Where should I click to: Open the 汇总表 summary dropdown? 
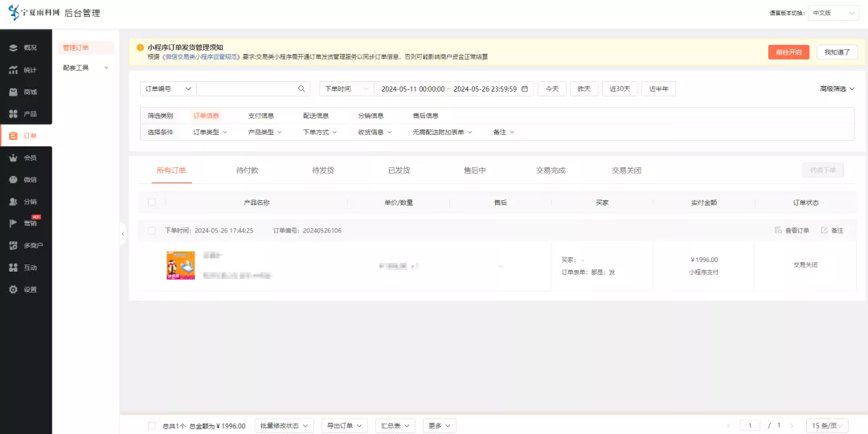pyautogui.click(x=395, y=426)
